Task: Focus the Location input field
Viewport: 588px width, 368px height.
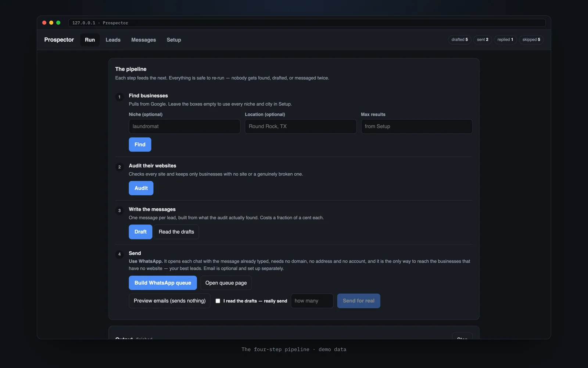Action: tap(301, 126)
